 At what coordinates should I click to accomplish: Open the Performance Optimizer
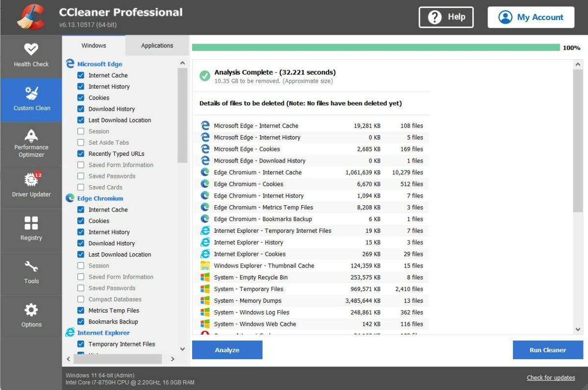(31, 144)
